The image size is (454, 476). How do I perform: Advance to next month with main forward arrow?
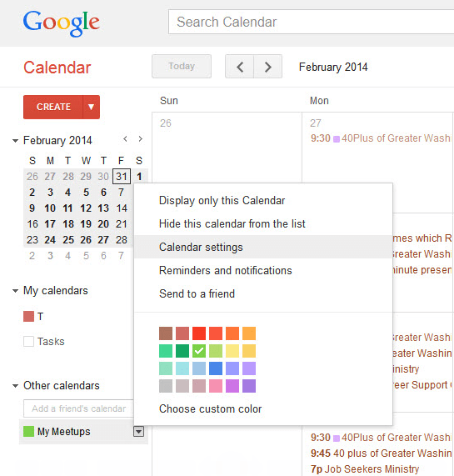point(267,67)
